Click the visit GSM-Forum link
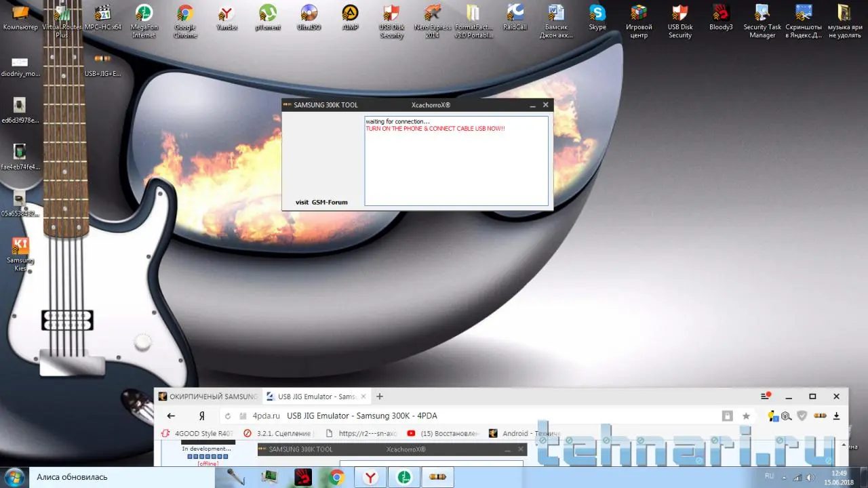The height and width of the screenshot is (488, 868). pyautogui.click(x=321, y=202)
